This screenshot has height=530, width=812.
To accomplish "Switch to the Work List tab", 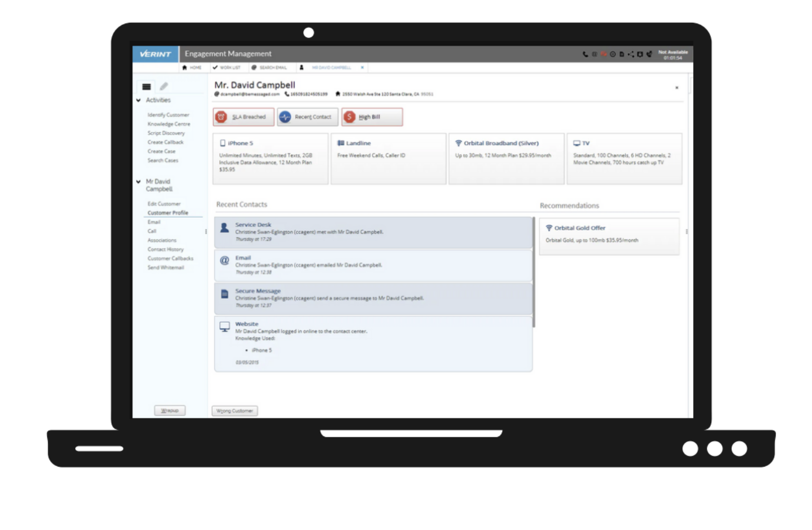I will click(226, 68).
